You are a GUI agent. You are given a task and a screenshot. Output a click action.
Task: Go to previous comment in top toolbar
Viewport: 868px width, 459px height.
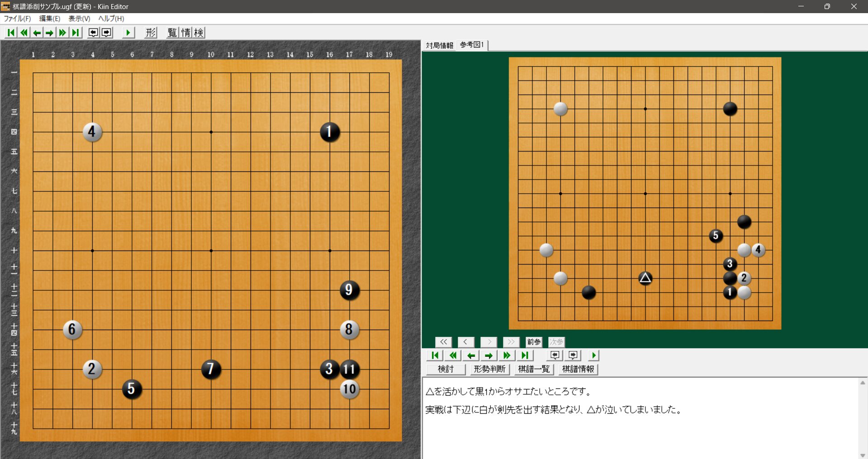93,33
